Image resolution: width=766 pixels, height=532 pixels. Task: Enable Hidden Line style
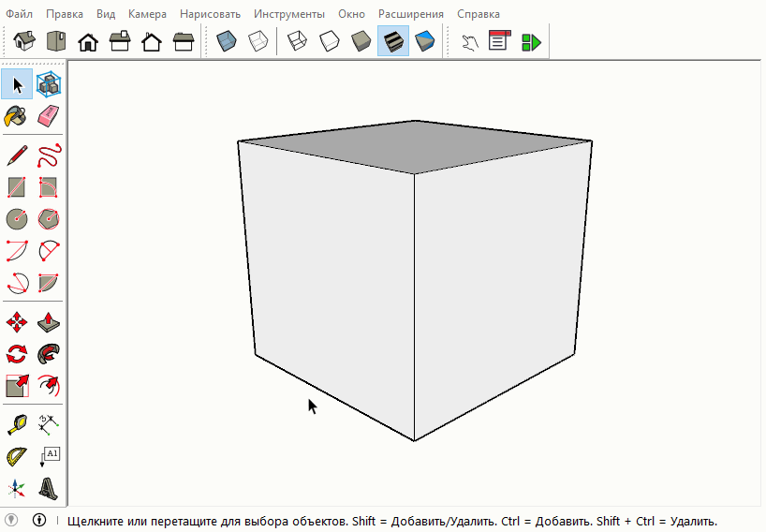330,41
